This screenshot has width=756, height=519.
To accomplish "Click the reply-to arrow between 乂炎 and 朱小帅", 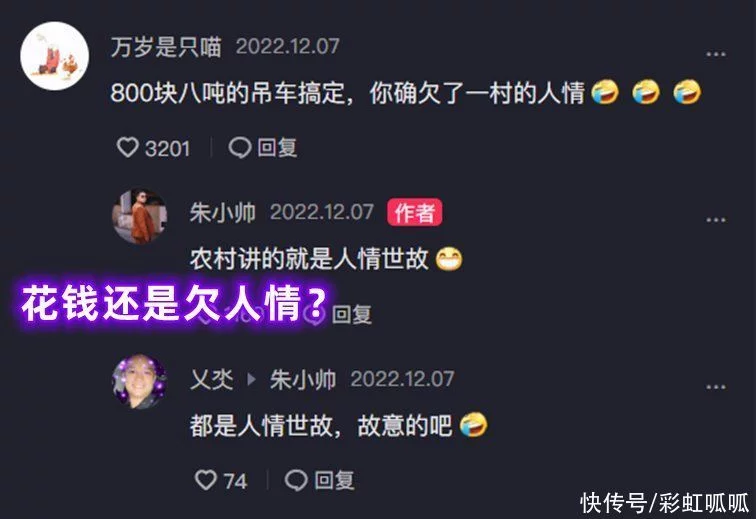I will pyautogui.click(x=251, y=380).
